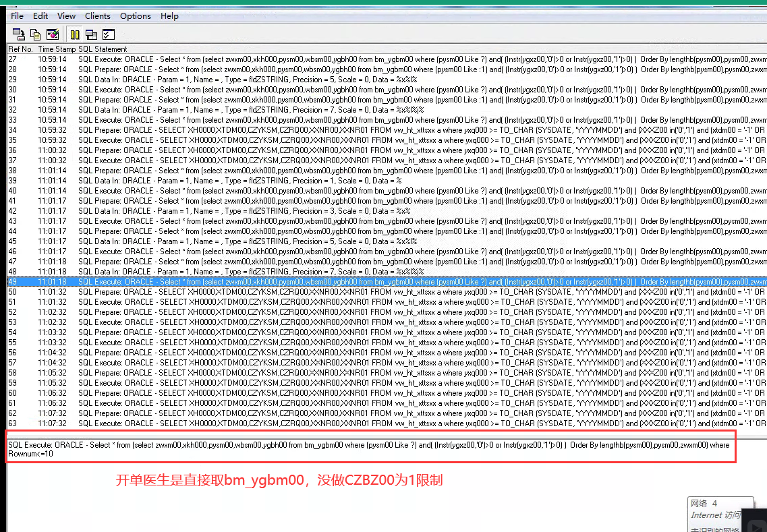This screenshot has height=532, width=767.
Task: Click highlighted row 49 SQL Execute
Action: 387,282
